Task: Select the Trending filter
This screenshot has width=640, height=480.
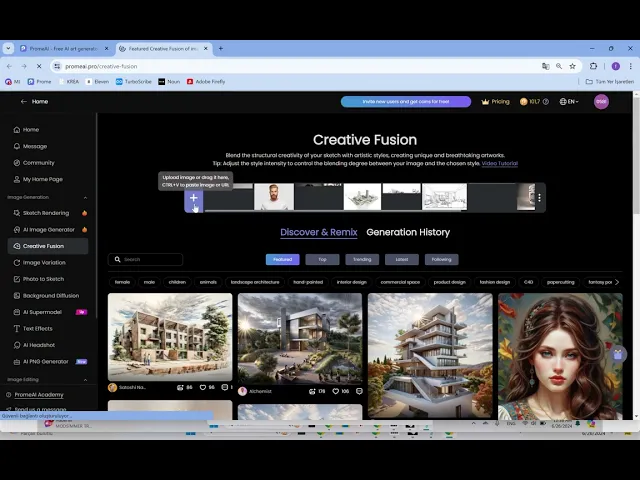Action: (x=362, y=260)
